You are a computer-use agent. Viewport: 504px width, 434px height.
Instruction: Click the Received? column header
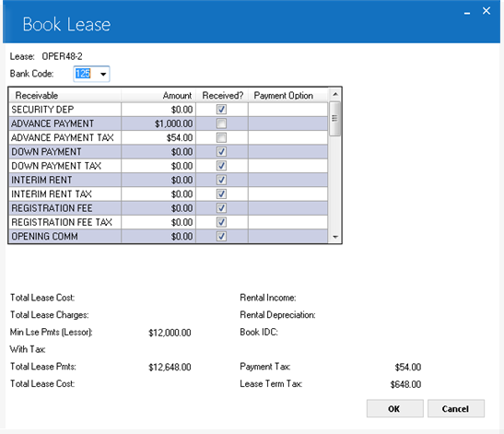222,96
